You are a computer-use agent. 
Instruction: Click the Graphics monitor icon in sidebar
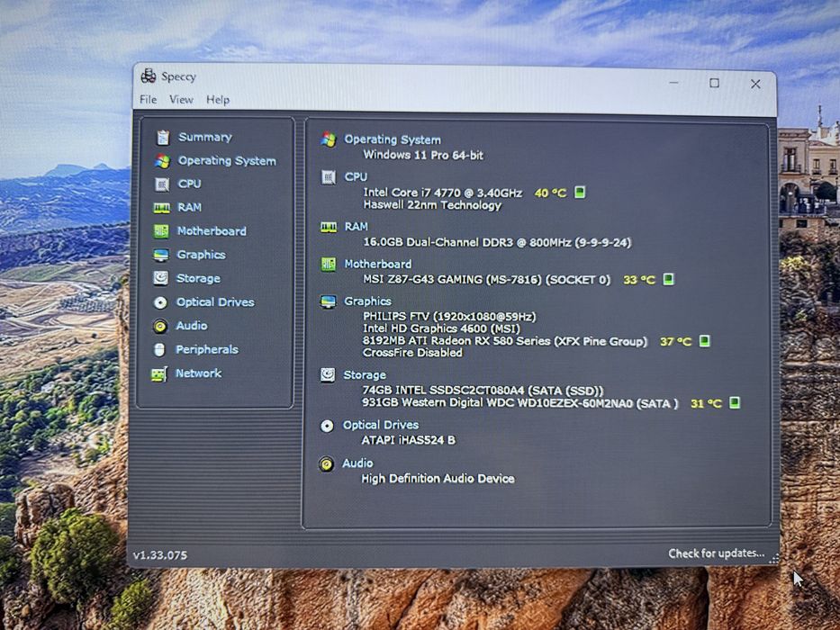(x=161, y=255)
